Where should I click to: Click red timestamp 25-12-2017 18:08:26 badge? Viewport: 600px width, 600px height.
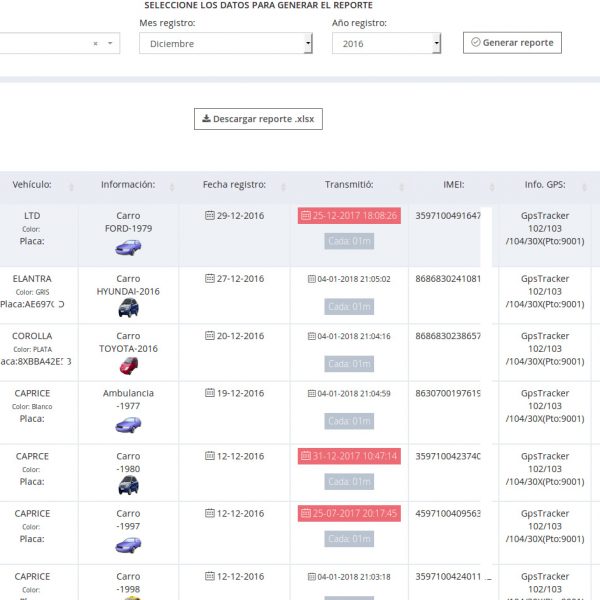(349, 216)
